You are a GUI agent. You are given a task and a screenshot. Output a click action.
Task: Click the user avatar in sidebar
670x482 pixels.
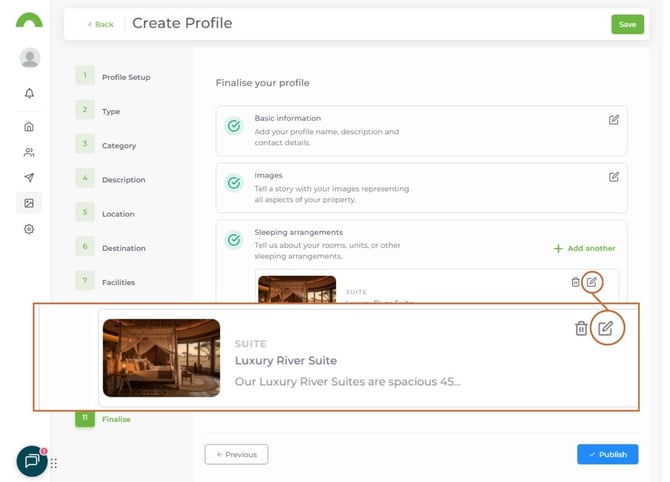click(30, 58)
